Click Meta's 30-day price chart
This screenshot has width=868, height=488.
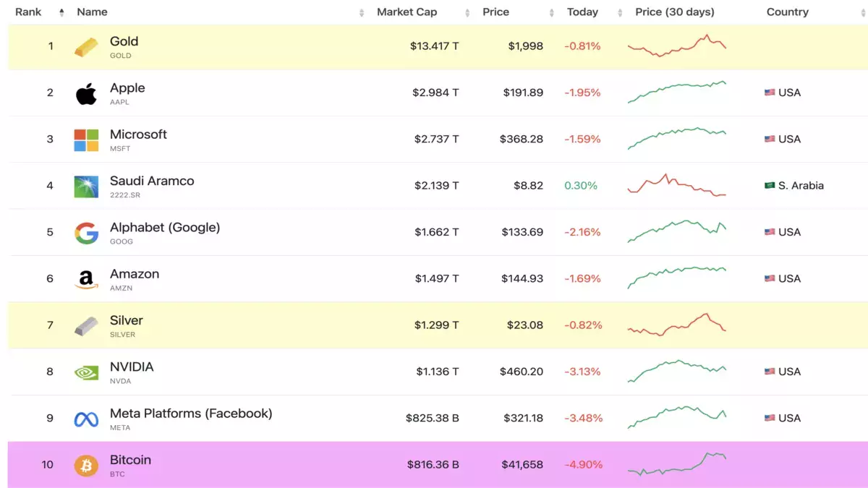click(677, 417)
